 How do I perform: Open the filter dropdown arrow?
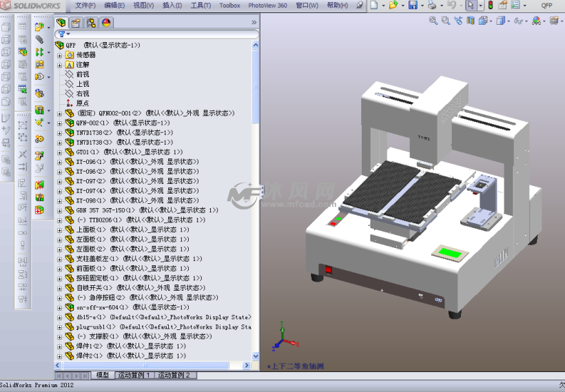click(68, 34)
